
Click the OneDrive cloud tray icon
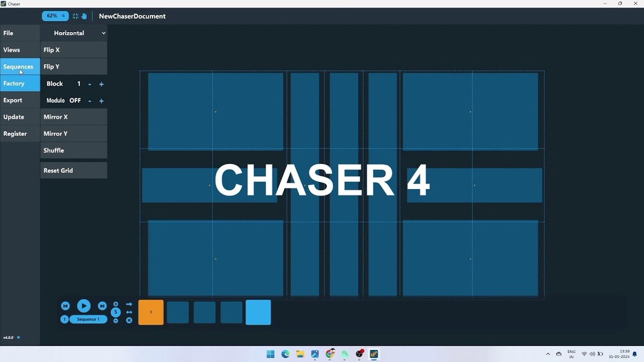coord(559,354)
